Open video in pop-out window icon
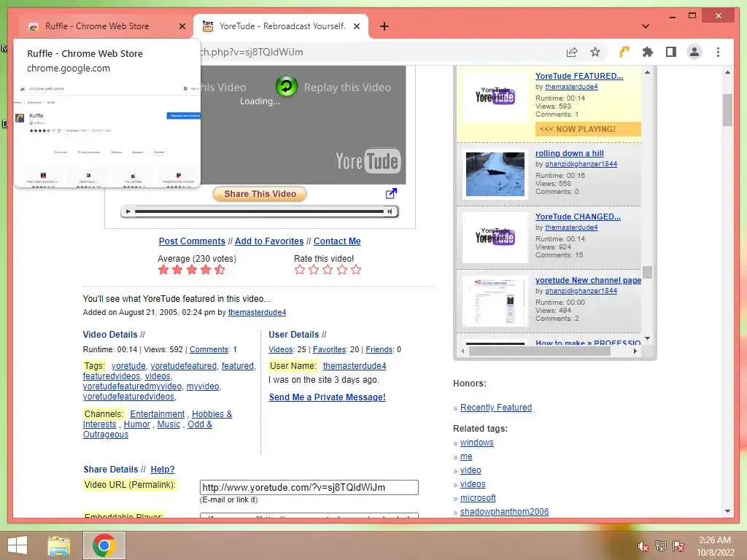747x560 pixels. 391,193
